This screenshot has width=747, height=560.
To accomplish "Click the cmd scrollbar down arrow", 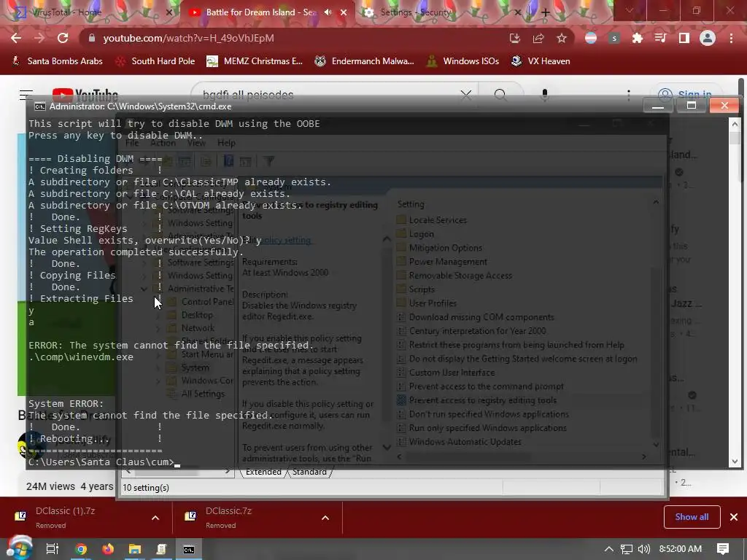I will pos(734,462).
